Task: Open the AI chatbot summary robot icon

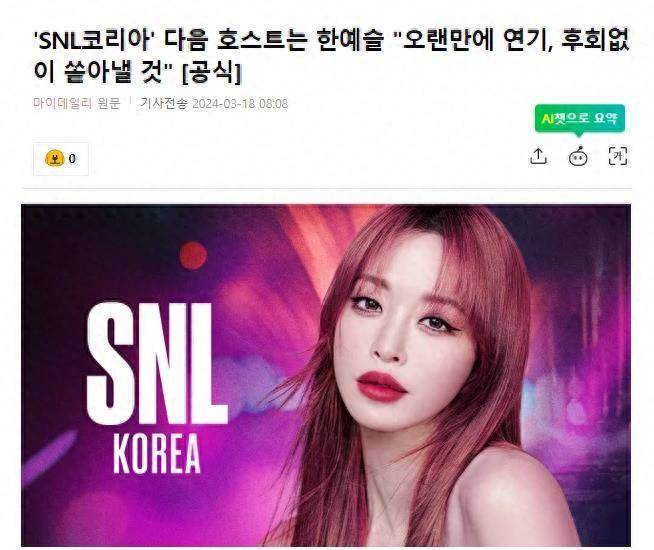Action: [578, 156]
